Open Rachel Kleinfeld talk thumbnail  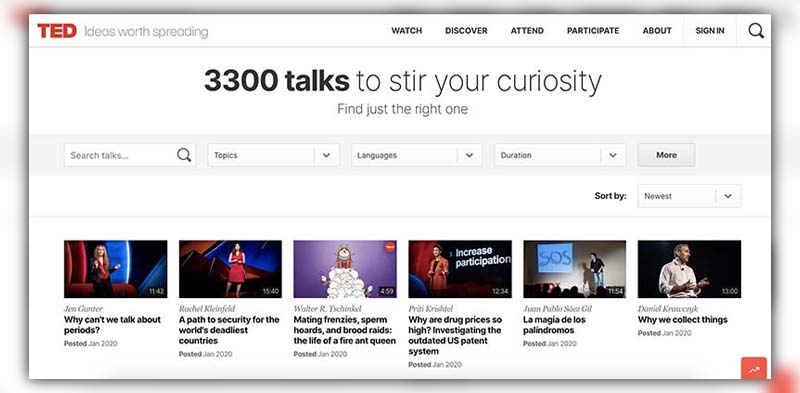[230, 269]
